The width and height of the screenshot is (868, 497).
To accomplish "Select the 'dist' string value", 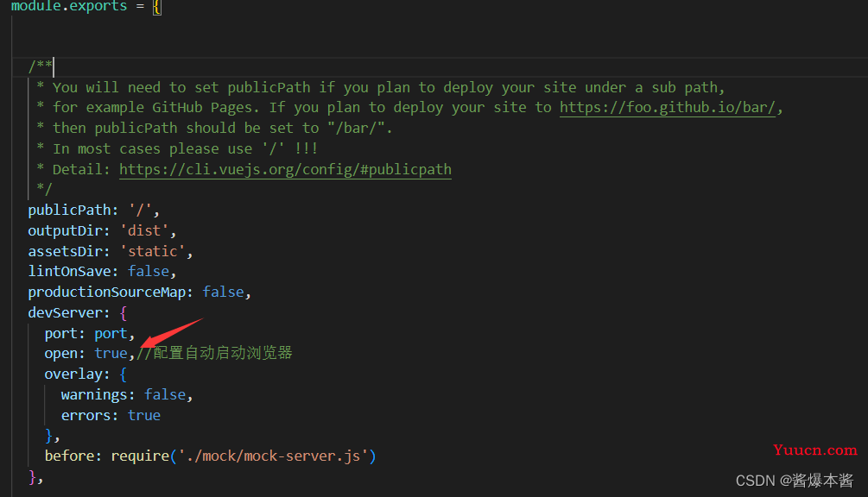I will click(144, 230).
